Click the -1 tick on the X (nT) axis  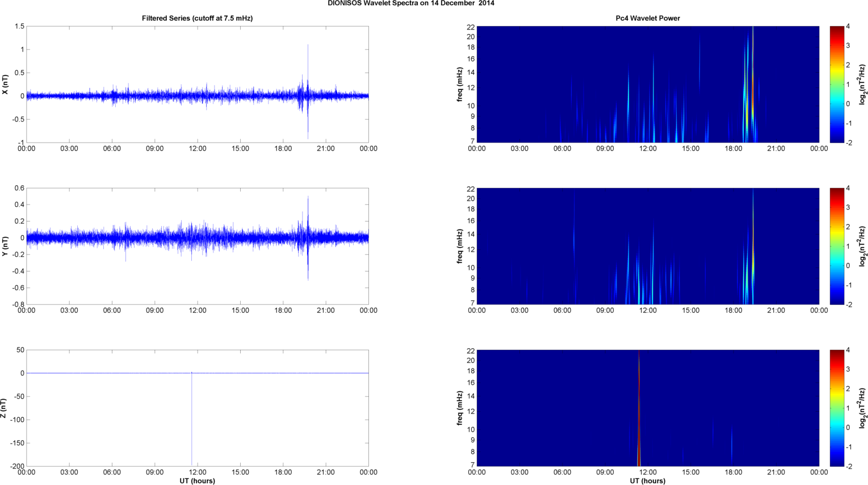20,143
